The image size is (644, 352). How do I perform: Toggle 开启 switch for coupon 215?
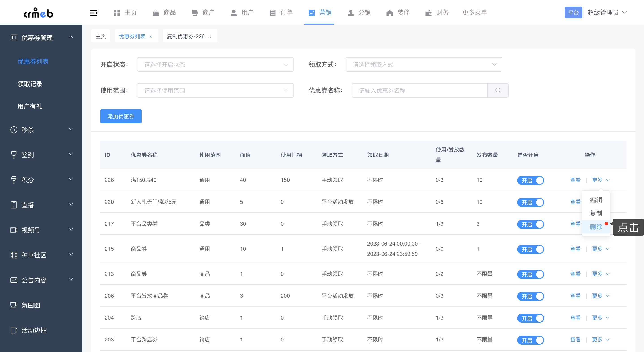[x=530, y=249]
